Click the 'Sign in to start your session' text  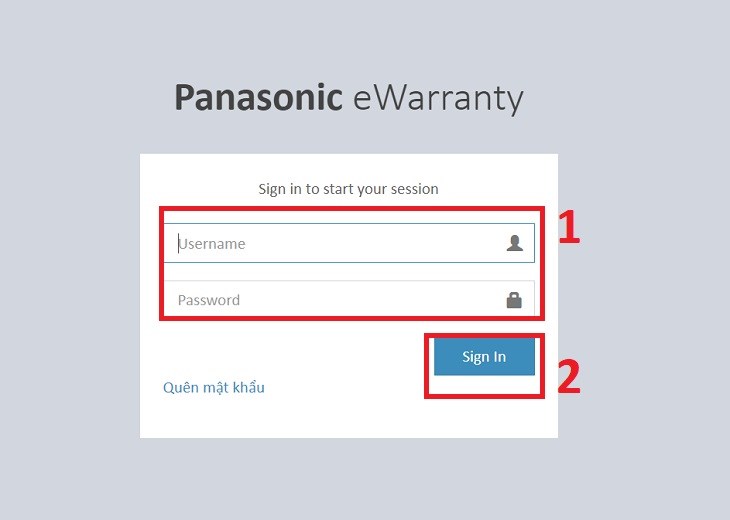pyautogui.click(x=348, y=188)
